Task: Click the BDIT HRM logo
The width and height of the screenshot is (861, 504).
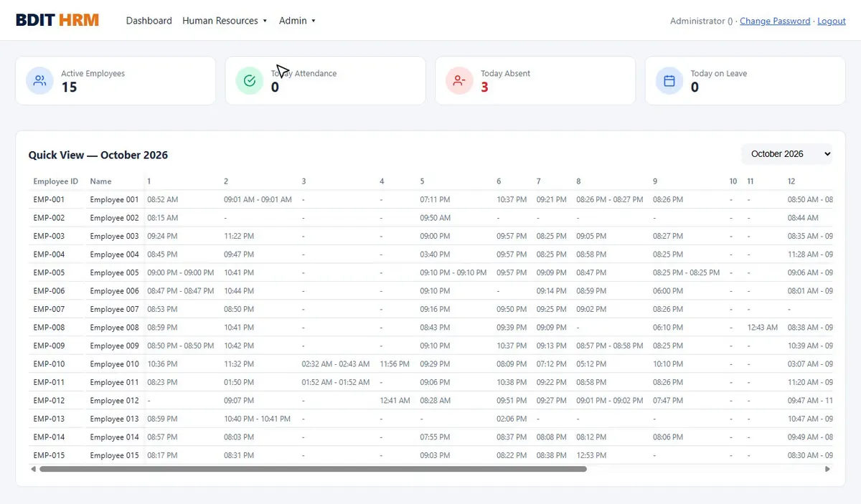Action: pos(57,20)
